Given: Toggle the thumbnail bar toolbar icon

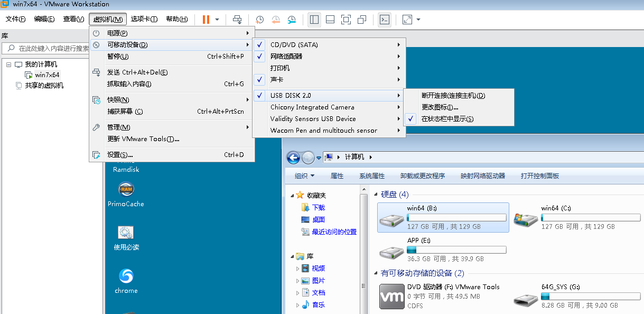Looking at the screenshot, I should click(x=330, y=20).
